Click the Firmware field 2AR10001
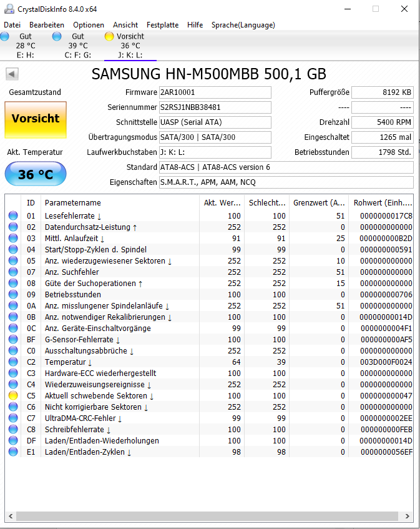This screenshot has width=420, height=529. [x=215, y=92]
